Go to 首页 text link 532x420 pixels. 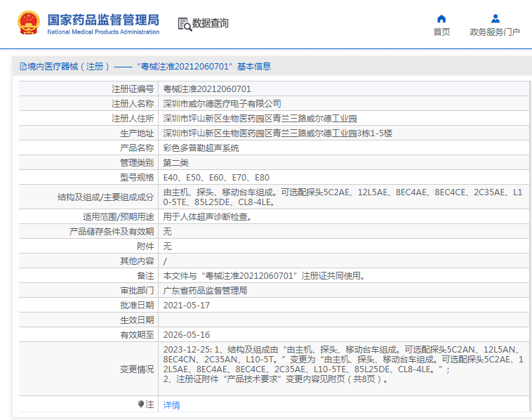point(441,32)
